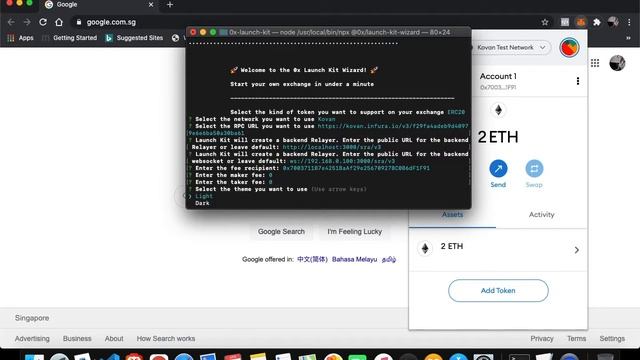Switch Google to Tamil language link

[389, 259]
